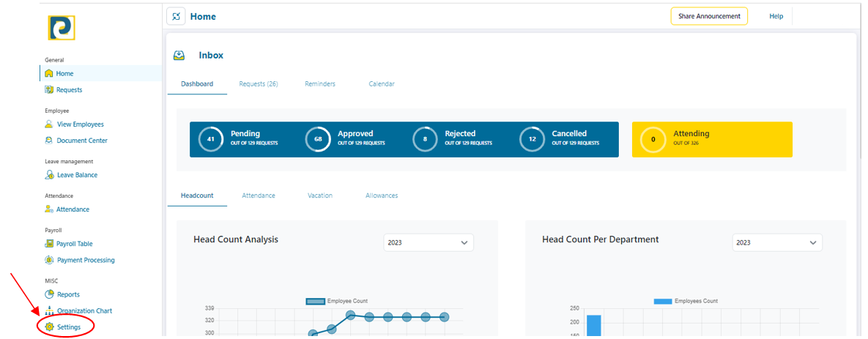Viewport: 868px width, 339px height.
Task: Open Organization Chart icon in sidebar
Action: click(49, 310)
